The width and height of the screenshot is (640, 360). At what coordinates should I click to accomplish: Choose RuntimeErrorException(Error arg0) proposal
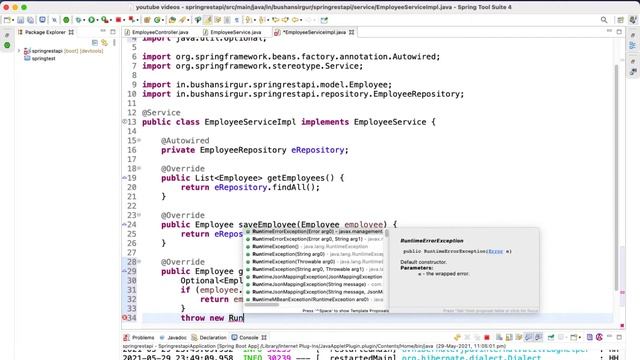click(x=314, y=231)
